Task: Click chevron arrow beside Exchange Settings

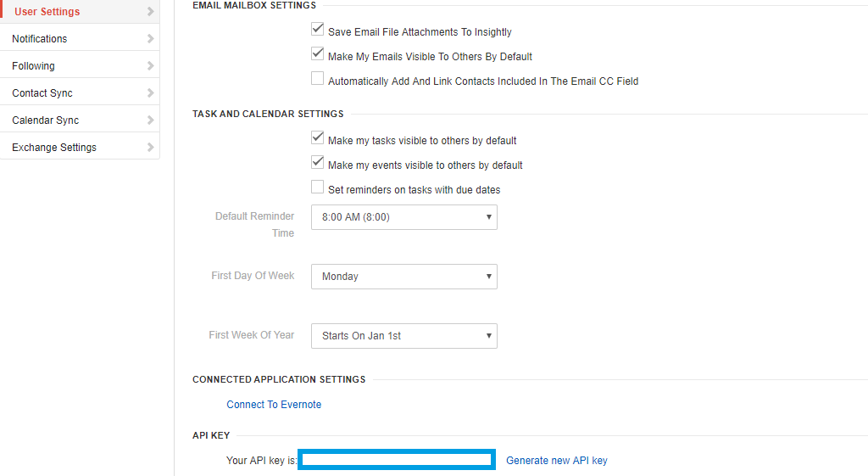Action: (x=151, y=148)
